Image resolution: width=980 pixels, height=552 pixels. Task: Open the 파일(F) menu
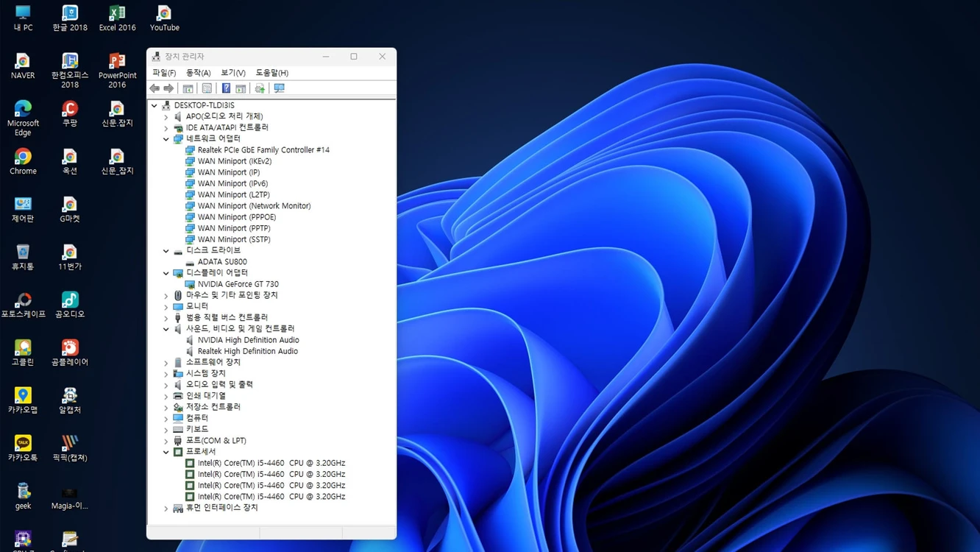164,72
